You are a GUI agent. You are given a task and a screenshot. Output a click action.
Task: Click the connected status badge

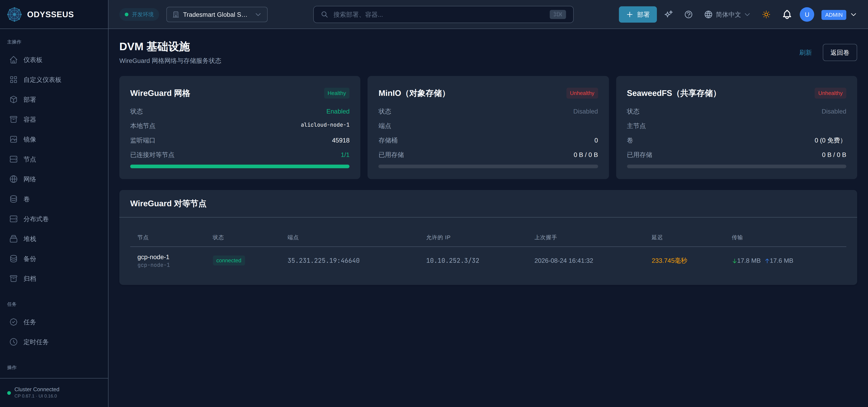pyautogui.click(x=229, y=260)
